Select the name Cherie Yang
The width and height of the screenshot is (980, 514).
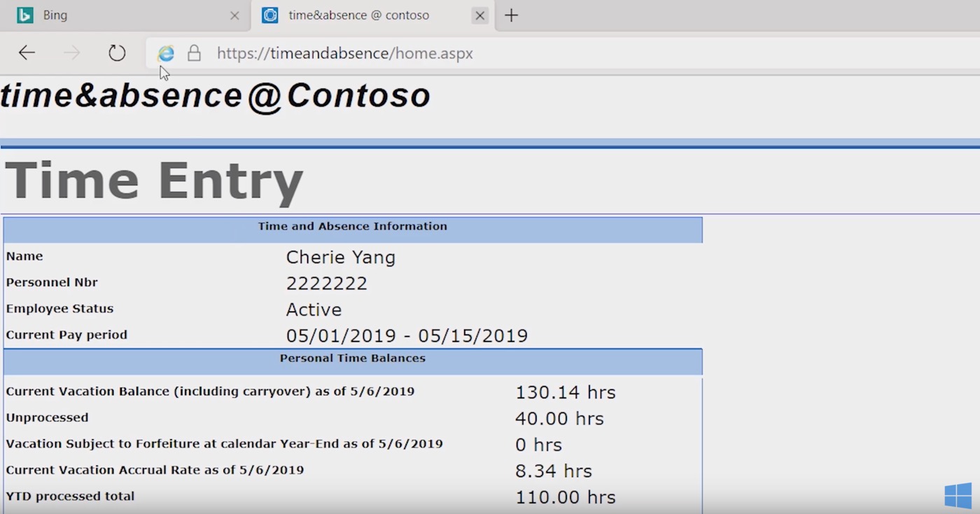pyautogui.click(x=341, y=257)
